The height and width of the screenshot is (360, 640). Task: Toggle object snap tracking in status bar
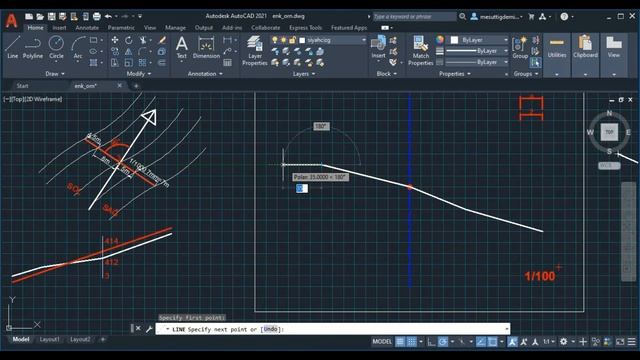481,342
